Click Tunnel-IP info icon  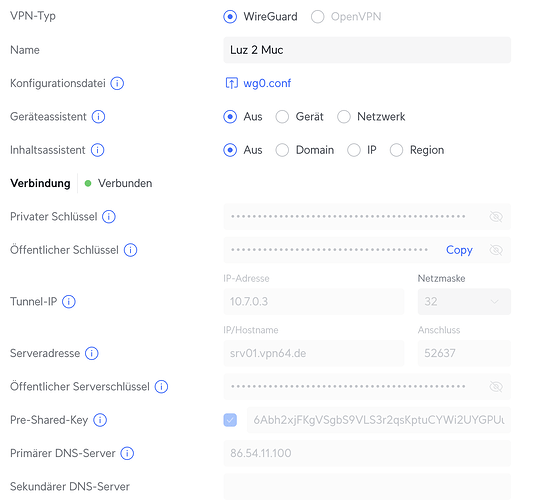[x=69, y=302]
